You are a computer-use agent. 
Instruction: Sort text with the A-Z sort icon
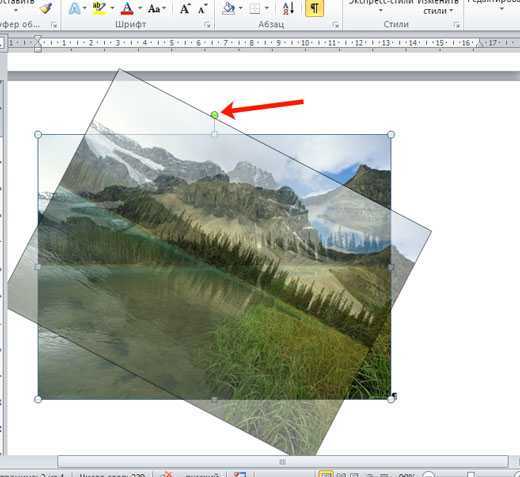coord(288,8)
